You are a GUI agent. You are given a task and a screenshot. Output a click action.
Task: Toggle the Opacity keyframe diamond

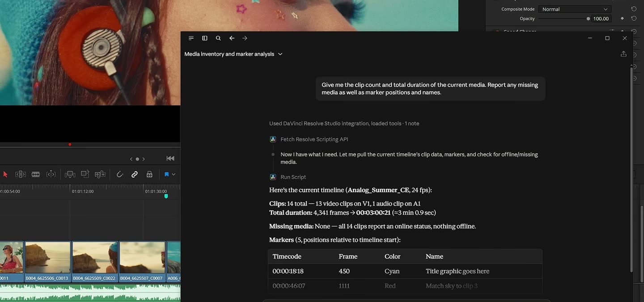pyautogui.click(x=622, y=18)
